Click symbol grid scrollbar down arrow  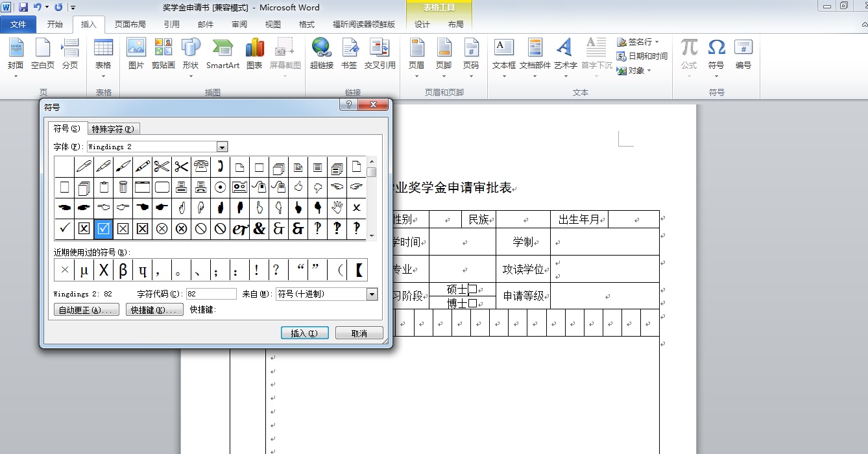point(372,235)
